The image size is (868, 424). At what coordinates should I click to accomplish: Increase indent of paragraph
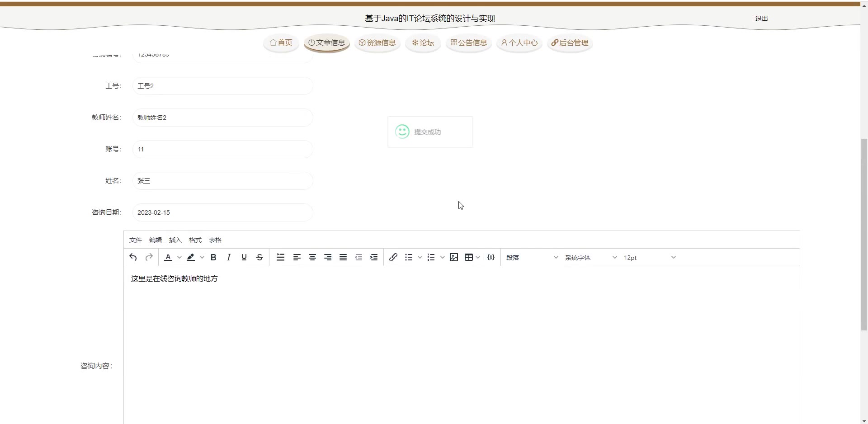374,257
